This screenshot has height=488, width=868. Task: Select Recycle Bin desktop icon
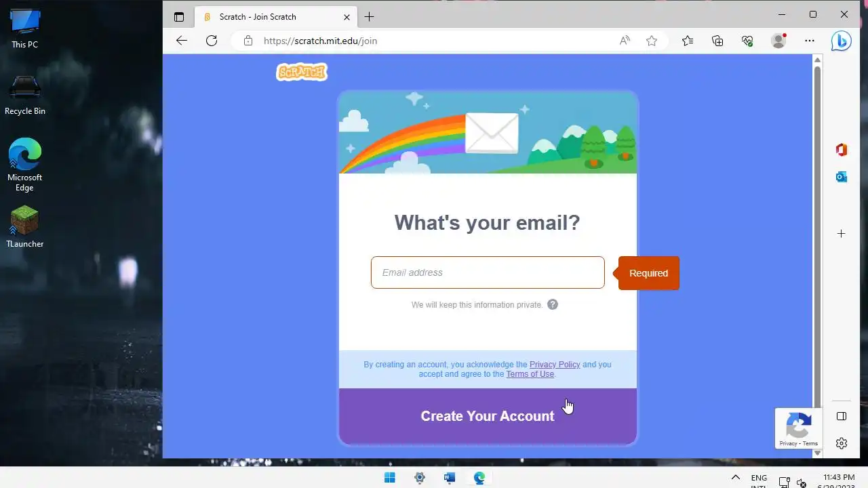[x=25, y=95]
